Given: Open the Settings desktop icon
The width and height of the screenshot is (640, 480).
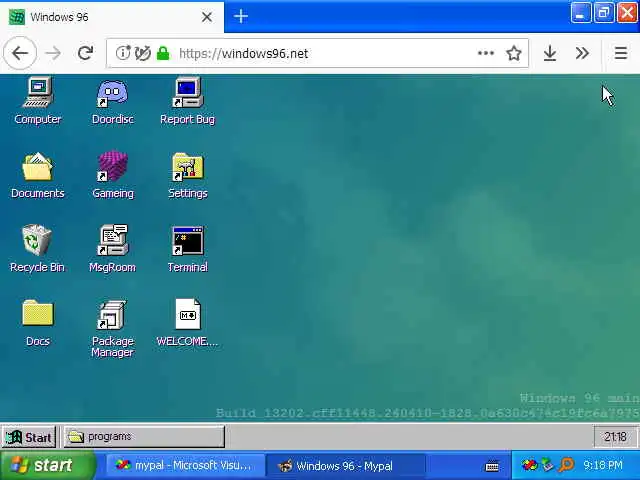Looking at the screenshot, I should coord(188,175).
